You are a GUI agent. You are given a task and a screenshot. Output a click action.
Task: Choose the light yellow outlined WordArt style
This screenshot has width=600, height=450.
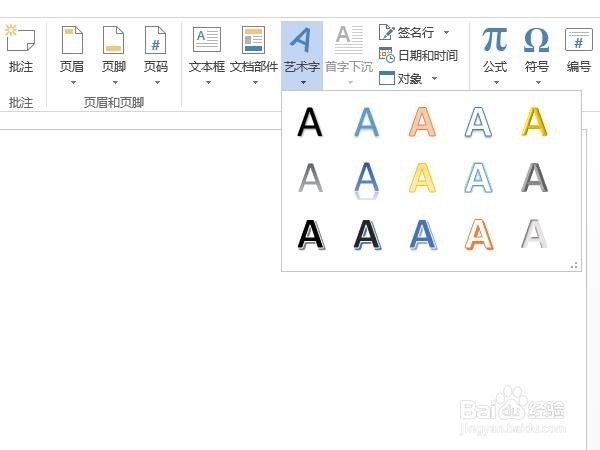422,178
